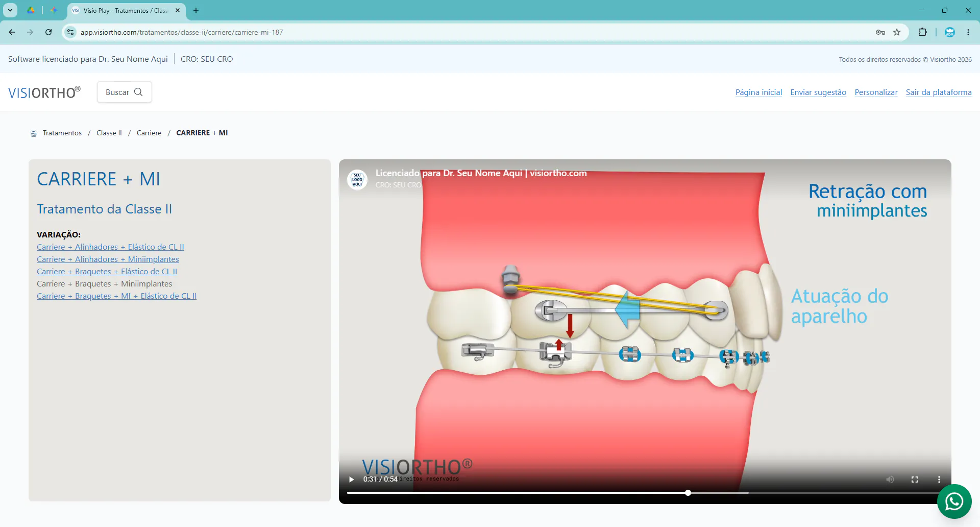Click the VISIORTHO logo in header
The height and width of the screenshot is (527, 980).
[x=44, y=92]
